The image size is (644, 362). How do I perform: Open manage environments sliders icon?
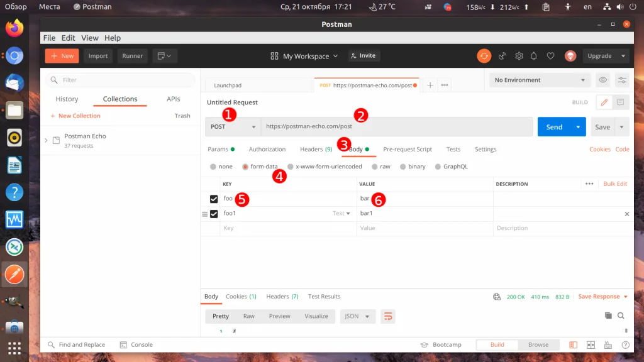point(622,80)
